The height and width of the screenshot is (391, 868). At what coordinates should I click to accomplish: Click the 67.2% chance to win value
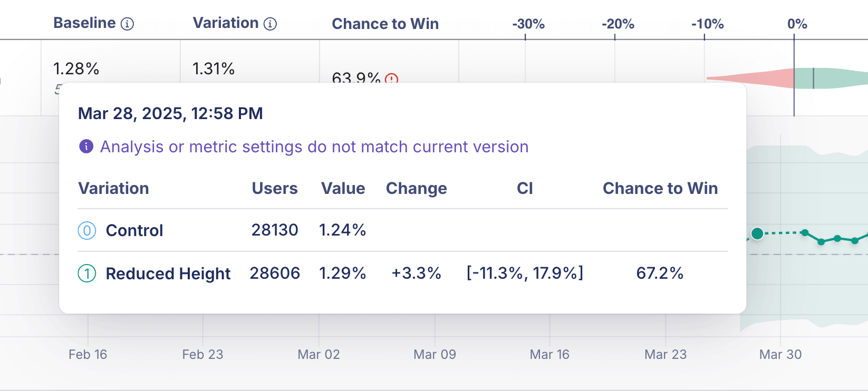(x=660, y=273)
